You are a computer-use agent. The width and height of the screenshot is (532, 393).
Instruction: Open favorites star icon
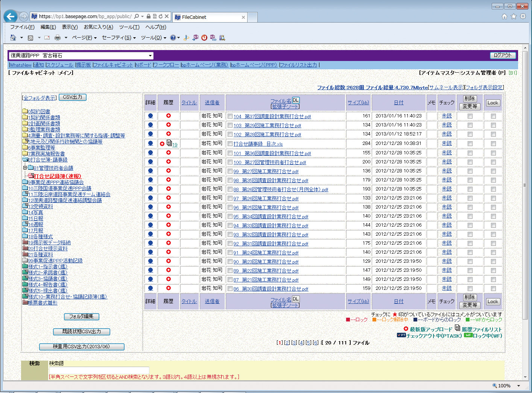(x=514, y=17)
